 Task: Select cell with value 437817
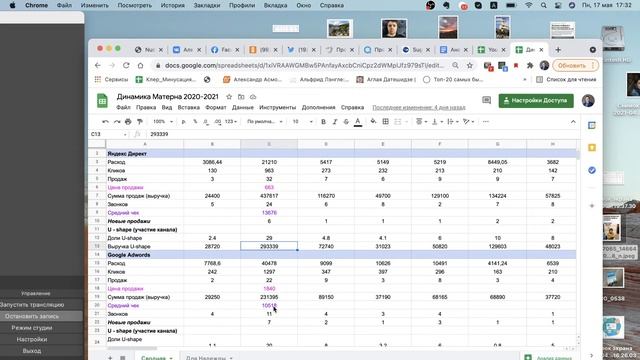[x=269, y=196]
